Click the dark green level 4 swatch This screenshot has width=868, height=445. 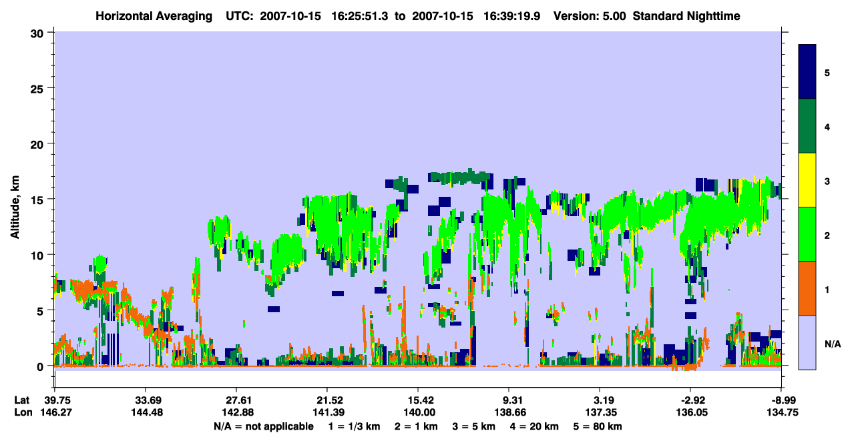[x=807, y=126]
